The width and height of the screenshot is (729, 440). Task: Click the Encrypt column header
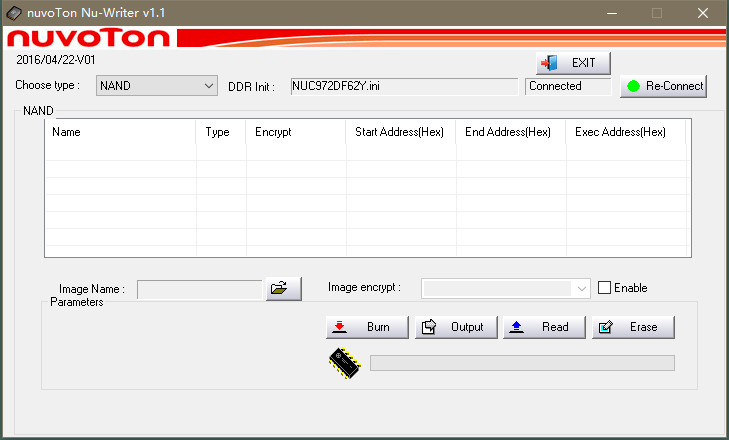296,132
